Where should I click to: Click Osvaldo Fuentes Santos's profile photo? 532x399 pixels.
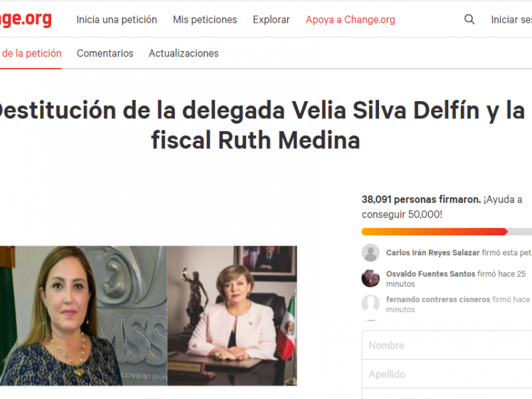[x=370, y=278]
